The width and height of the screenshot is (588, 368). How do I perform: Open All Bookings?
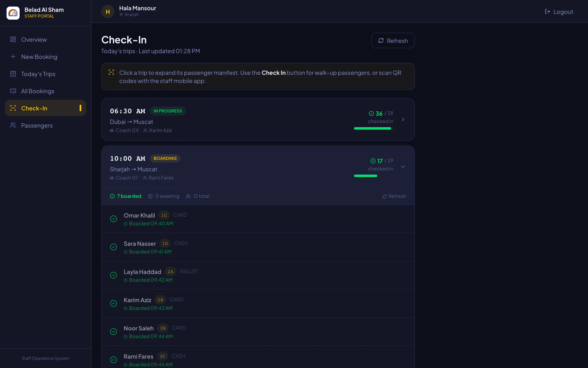(46, 91)
